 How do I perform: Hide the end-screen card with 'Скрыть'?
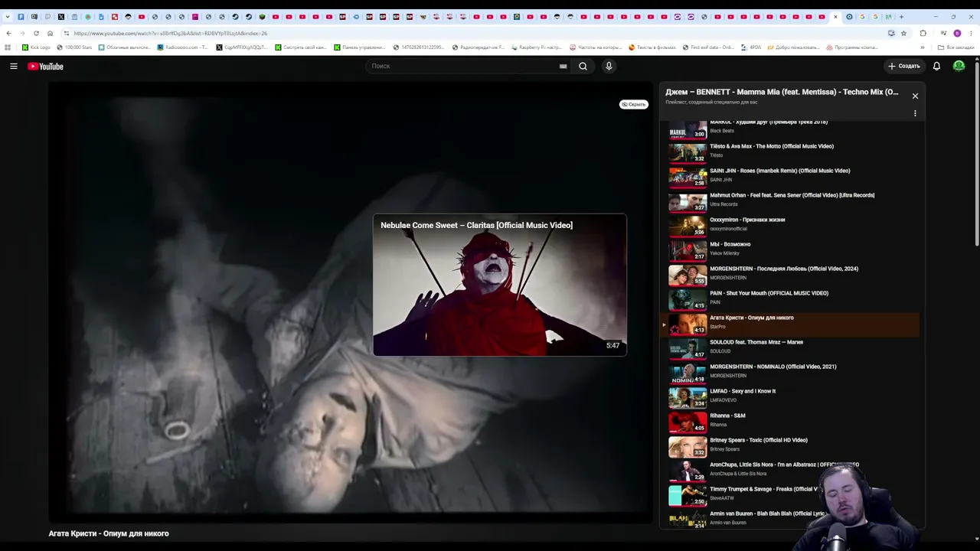click(633, 104)
